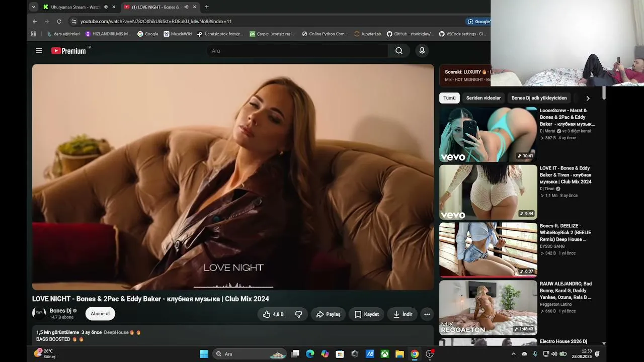Go back in browser history
This screenshot has height=362, width=644.
click(35, 22)
